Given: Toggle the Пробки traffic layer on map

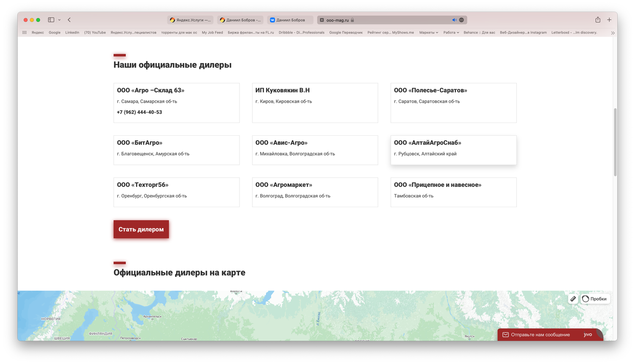Looking at the screenshot, I should coord(595,299).
